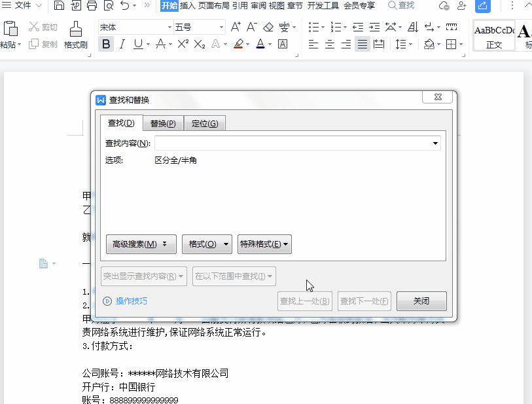
Task: Toggle Strikethrough formatting
Action: point(160,44)
